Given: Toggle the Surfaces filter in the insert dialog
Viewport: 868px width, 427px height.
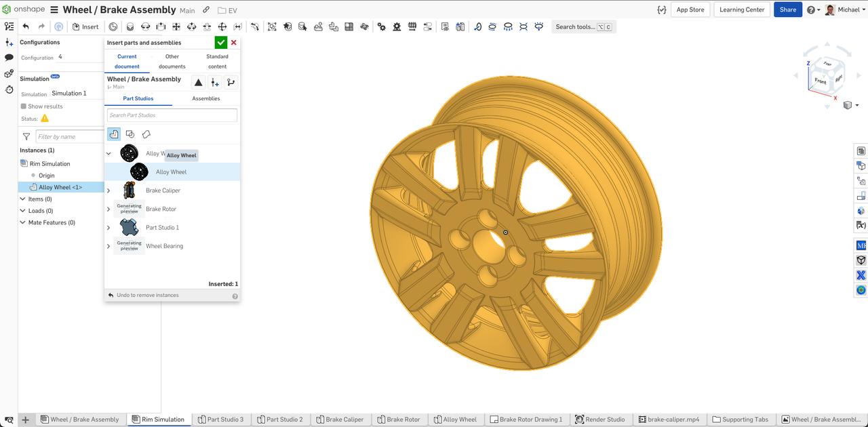Looking at the screenshot, I should [146, 134].
